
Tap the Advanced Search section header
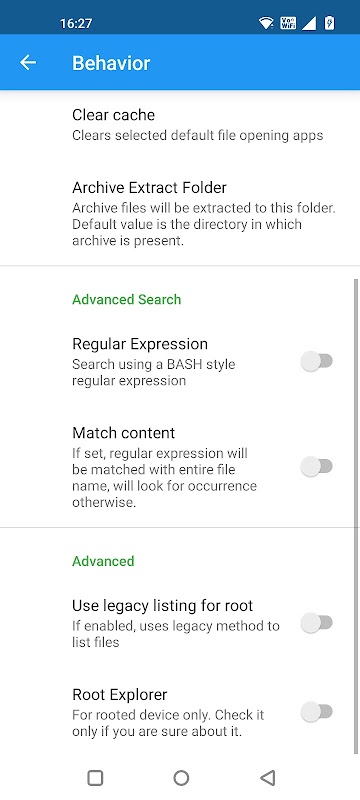[126, 299]
